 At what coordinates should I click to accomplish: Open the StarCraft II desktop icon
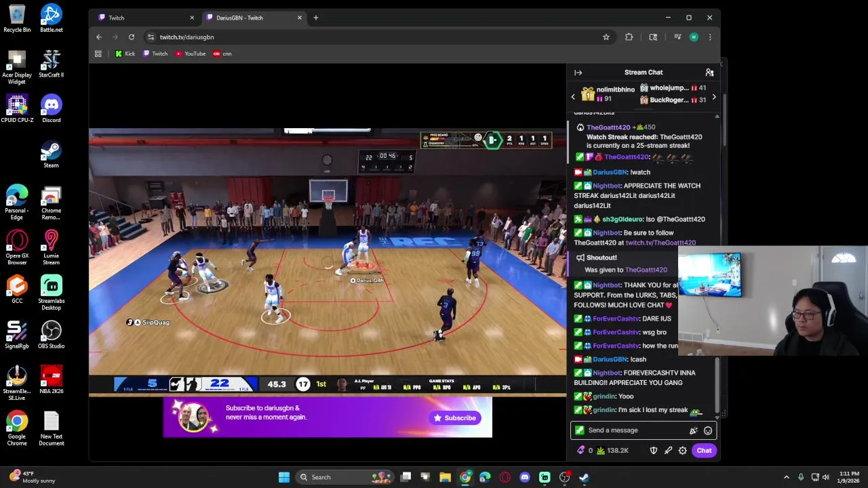52,64
